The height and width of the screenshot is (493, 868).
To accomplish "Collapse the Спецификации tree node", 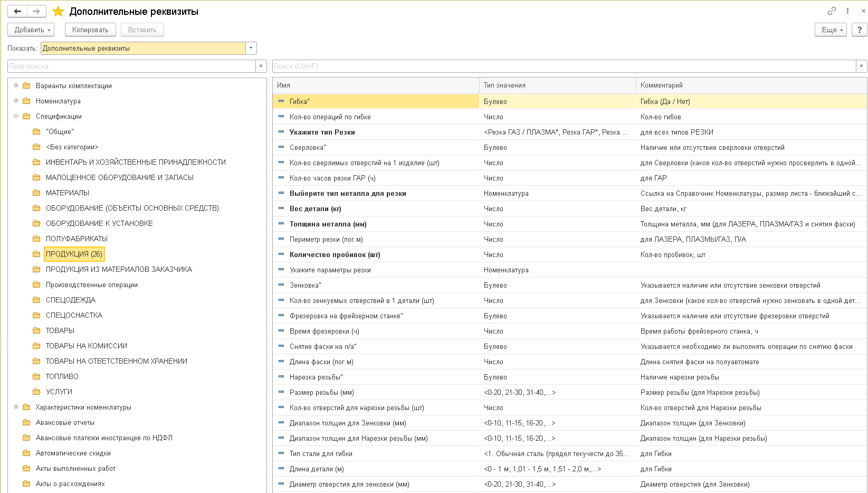I will pyautogui.click(x=16, y=116).
